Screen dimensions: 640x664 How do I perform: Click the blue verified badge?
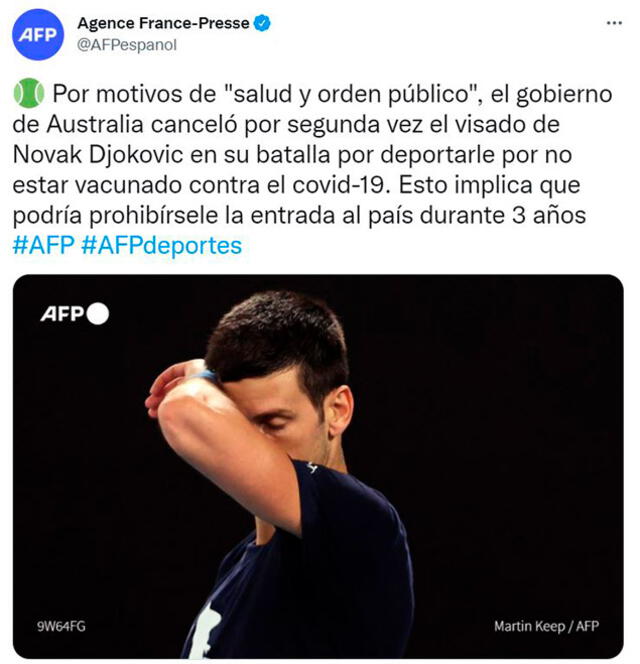262,23
